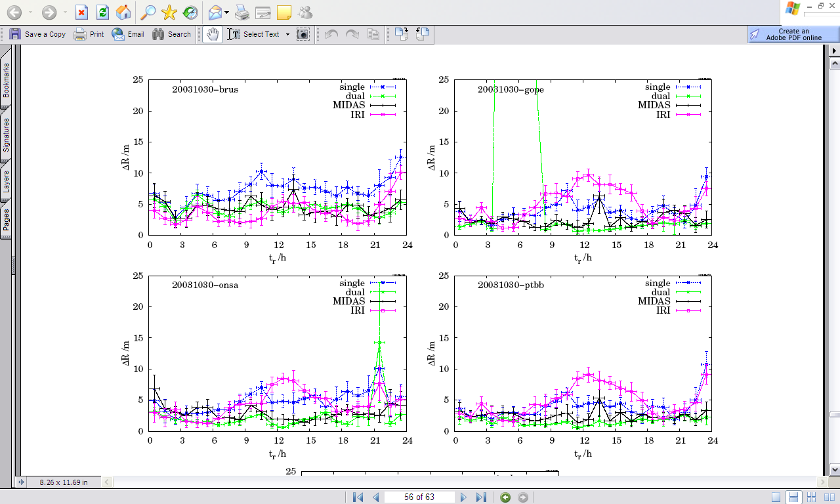
Task: Expand the Mail icon dropdown arrow
Action: tap(226, 12)
